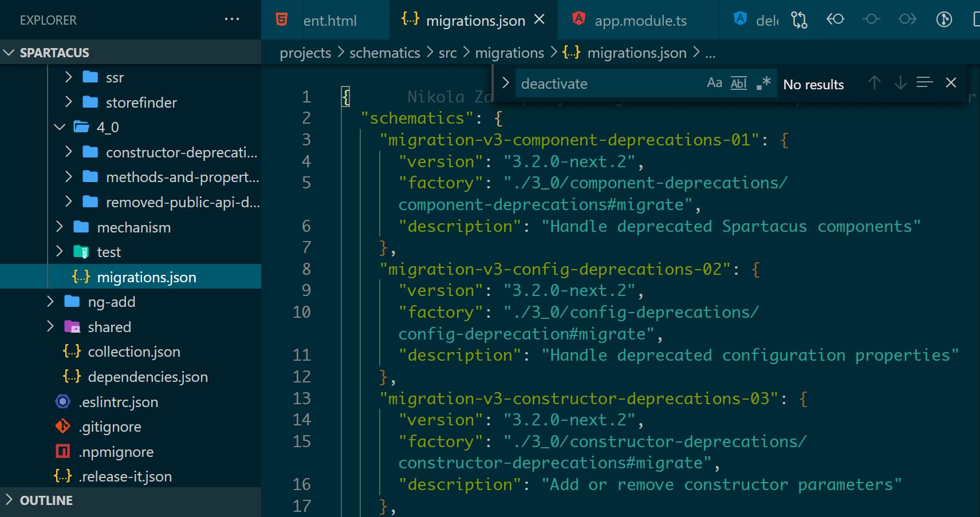Click the commit node toolbar icon
980x517 pixels.
click(x=871, y=20)
